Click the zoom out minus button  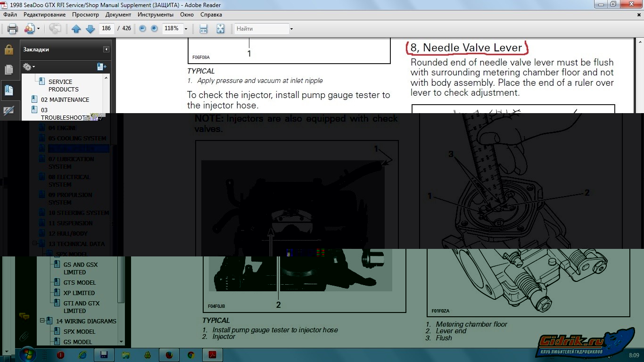click(142, 29)
